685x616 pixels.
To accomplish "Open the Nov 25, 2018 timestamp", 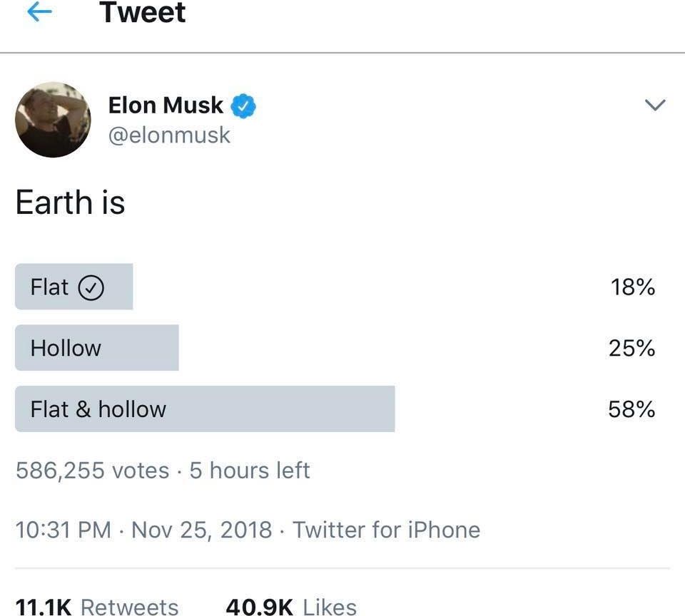I will coord(202,530).
